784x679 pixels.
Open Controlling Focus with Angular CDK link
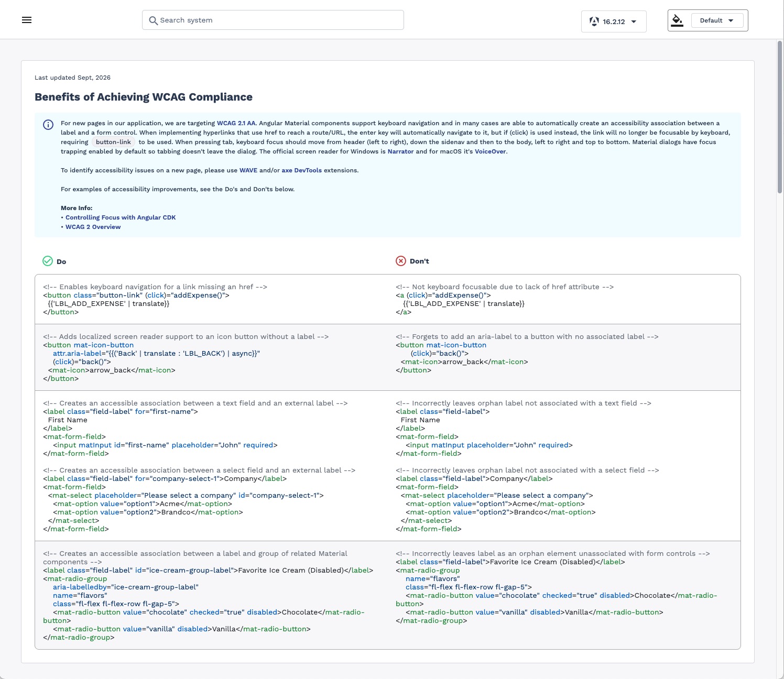121,217
